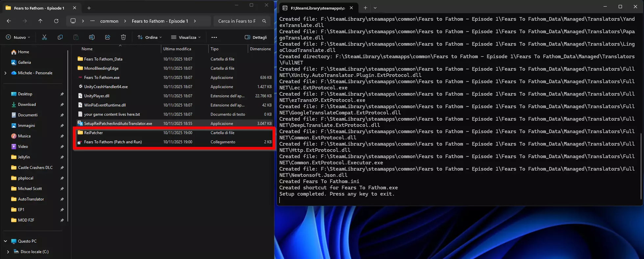Screen dimensions: 644x259
Task: Show hidden breadcrumb path via ellipsis
Action: pos(92,21)
